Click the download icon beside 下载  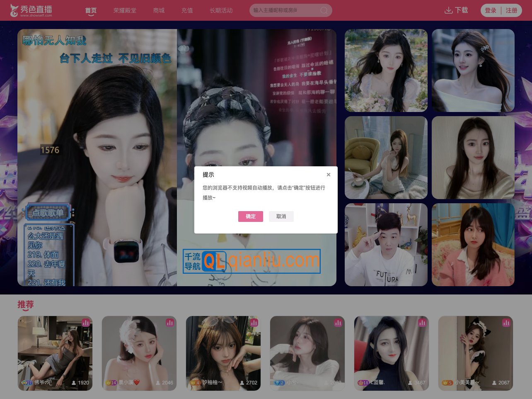448,10
